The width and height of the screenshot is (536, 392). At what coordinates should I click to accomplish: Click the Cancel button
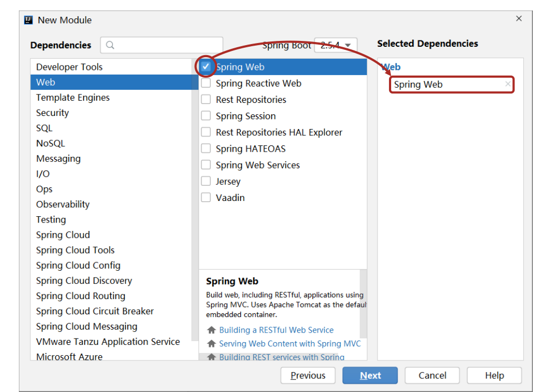tap(432, 375)
